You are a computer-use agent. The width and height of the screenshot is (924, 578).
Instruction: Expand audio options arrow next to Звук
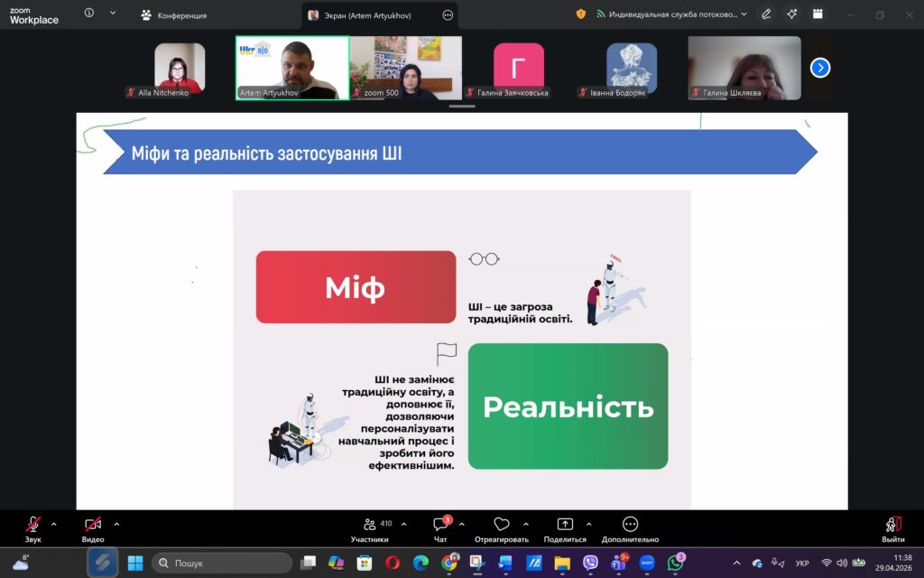point(54,524)
